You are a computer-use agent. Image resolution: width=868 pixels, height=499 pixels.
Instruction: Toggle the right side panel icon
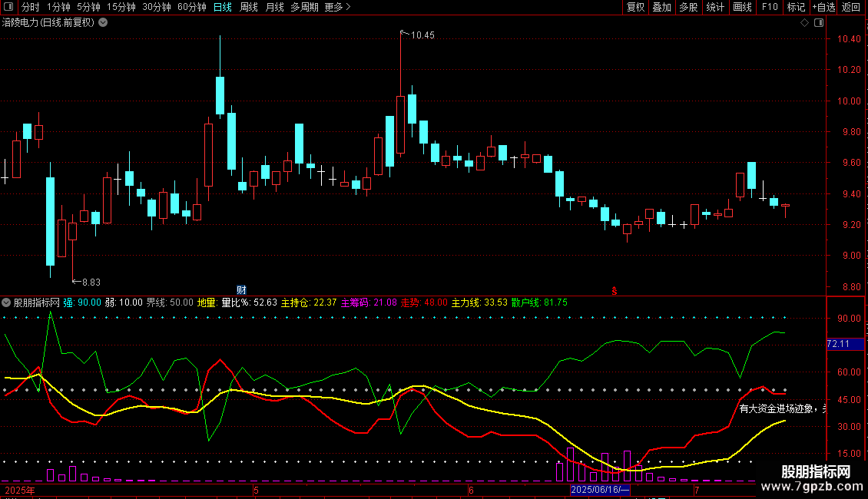pos(819,23)
